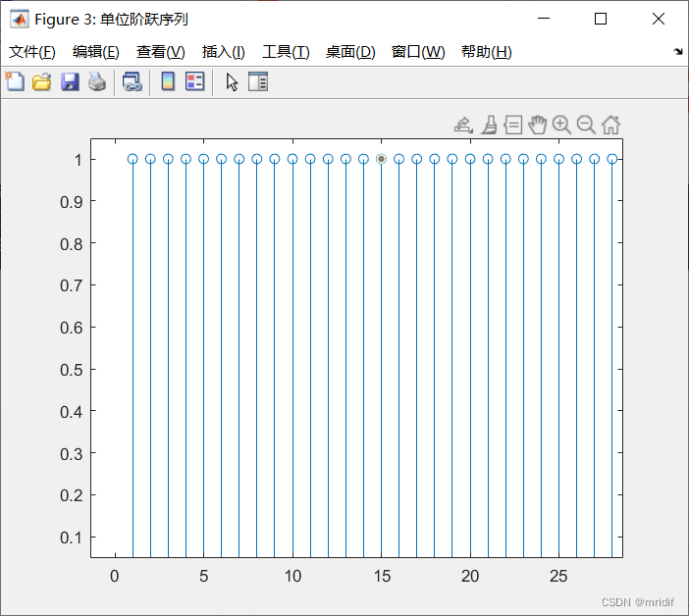
Task: Close the Figure 3 window
Action: (x=659, y=19)
